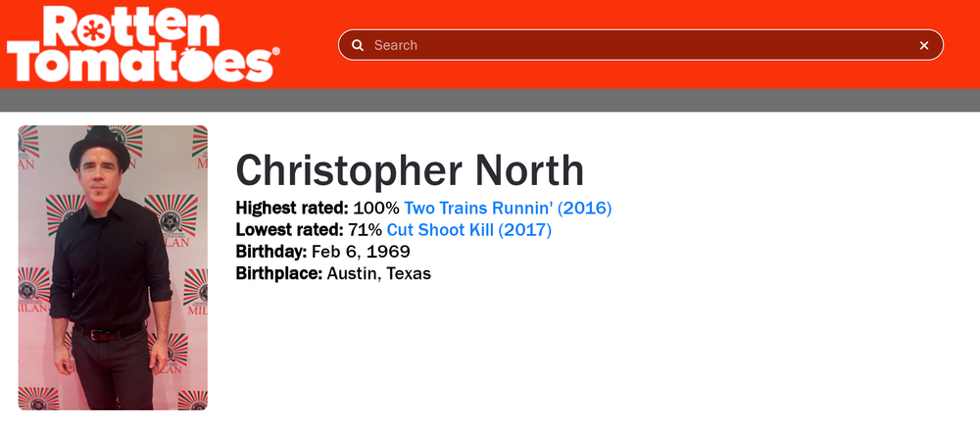Open the Cut Shoot Kill (2017) link
Viewport: 980px width, 427px height.
point(468,230)
